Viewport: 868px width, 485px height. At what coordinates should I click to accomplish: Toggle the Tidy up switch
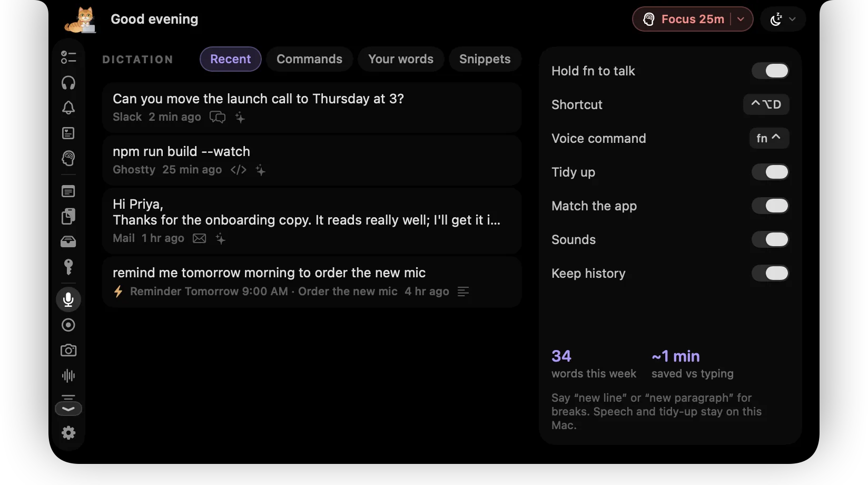pyautogui.click(x=771, y=172)
